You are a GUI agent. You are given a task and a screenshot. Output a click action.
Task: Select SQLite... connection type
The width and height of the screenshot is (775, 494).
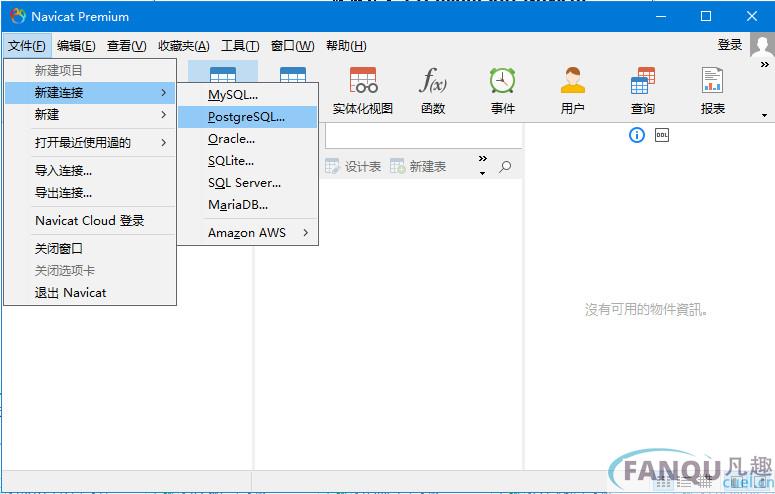click(x=248, y=161)
